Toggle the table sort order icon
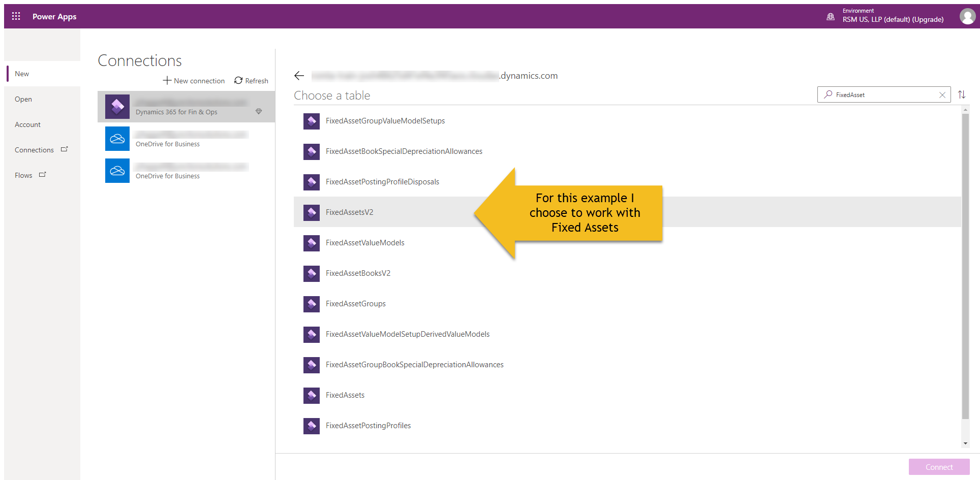The height and width of the screenshot is (480, 980). point(962,95)
